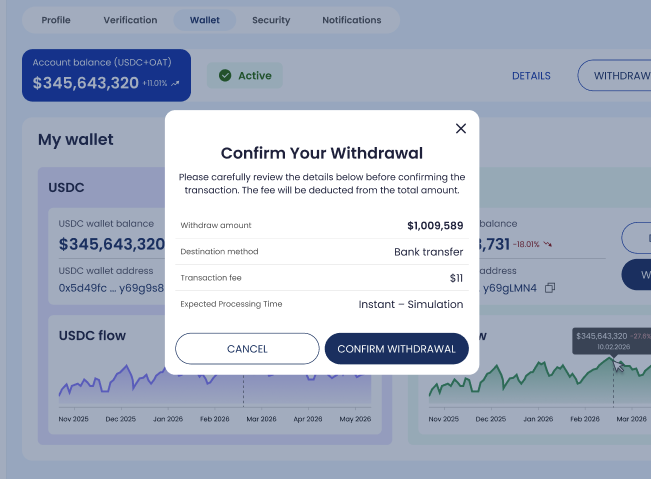Click the DETAILS link
This screenshot has height=479, width=651.
(x=531, y=76)
